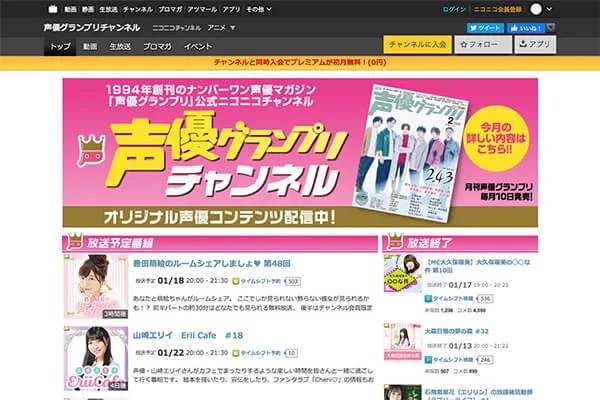Click the 10 reservation count badge
This screenshot has width=600, height=400.
[292, 353]
